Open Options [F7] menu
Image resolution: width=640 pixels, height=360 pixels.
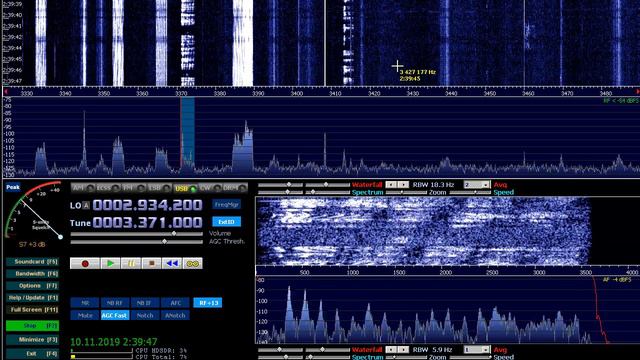(32, 286)
